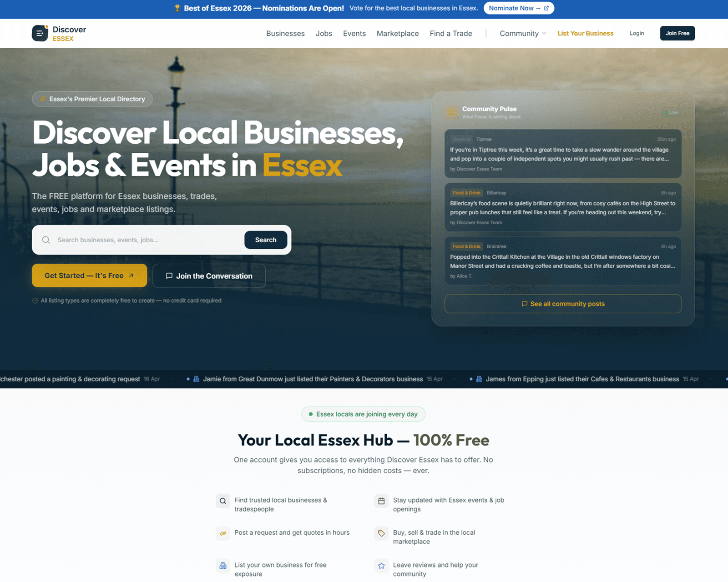Click the icon beside 'Post a request and get quotes'
The width and height of the screenshot is (728, 582).
coord(222,533)
